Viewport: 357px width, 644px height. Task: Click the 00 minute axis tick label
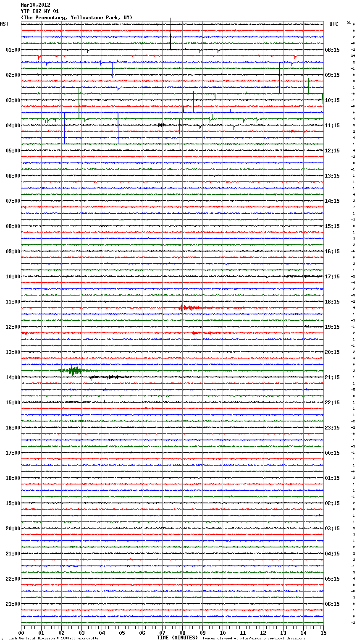21,633
